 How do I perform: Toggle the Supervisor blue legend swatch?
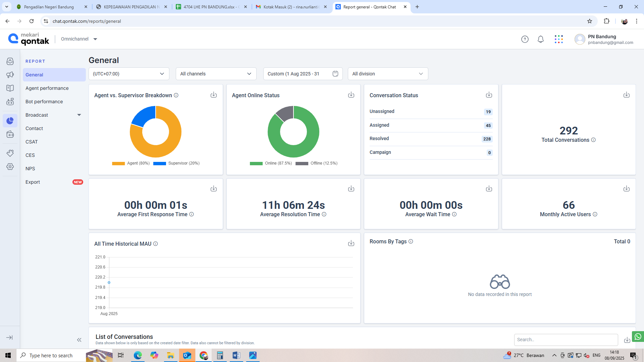(x=160, y=164)
